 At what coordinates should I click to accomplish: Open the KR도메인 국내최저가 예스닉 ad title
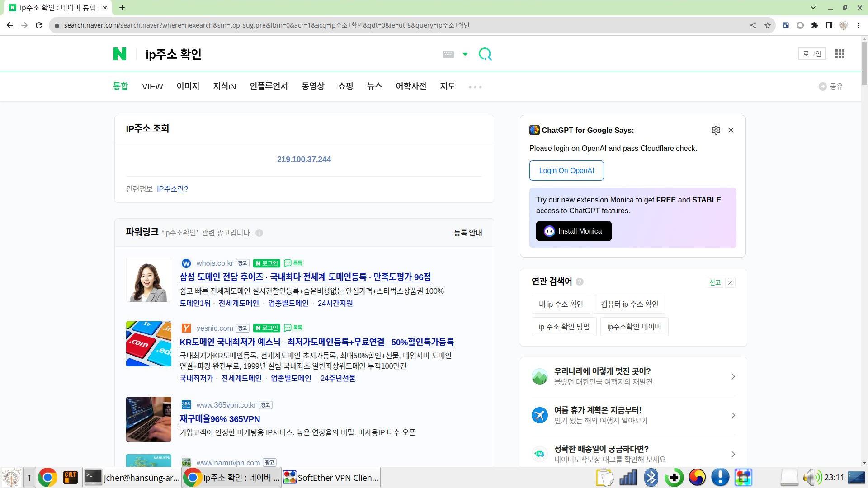pos(316,342)
